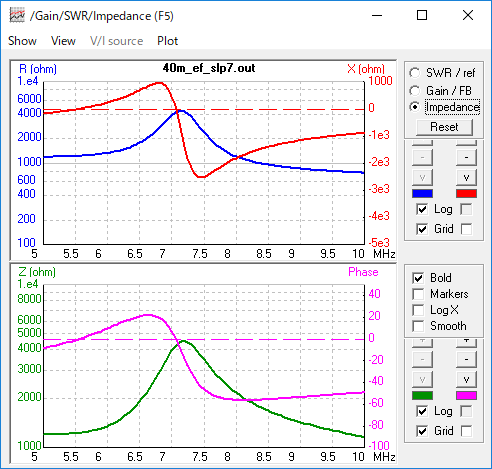Click the 'v' button above the red swatch
This screenshot has width=492, height=469.
point(466,177)
